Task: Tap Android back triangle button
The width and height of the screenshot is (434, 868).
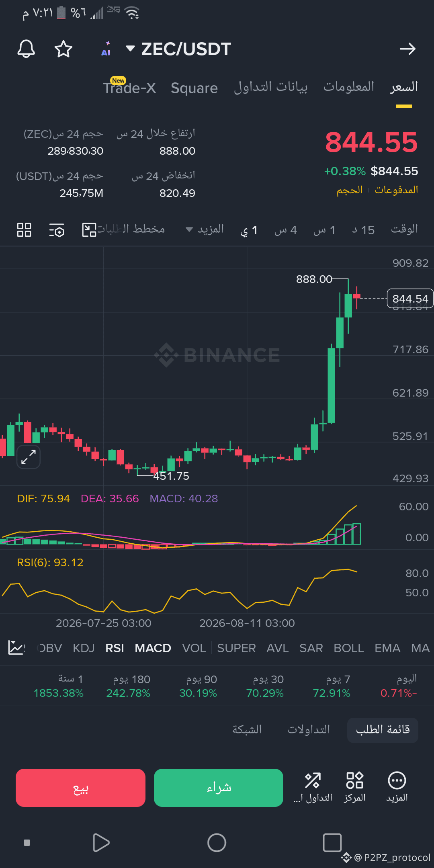Action: tap(101, 843)
